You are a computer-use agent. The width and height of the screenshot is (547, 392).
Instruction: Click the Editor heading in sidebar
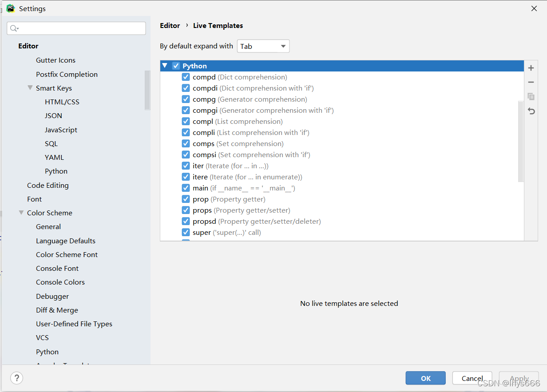(28, 46)
